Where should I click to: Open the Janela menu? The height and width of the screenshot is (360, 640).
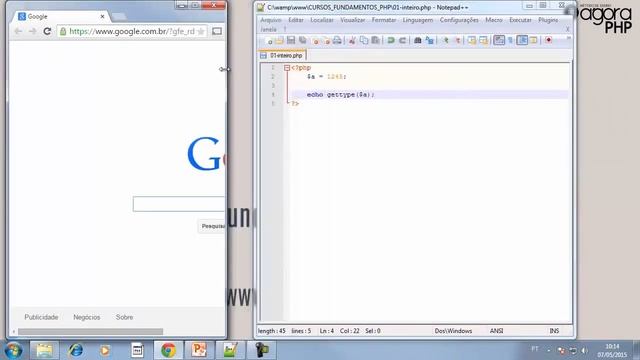[x=269, y=29]
